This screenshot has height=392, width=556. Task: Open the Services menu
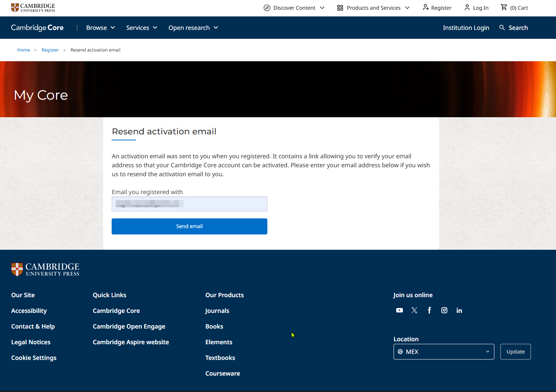pos(142,28)
